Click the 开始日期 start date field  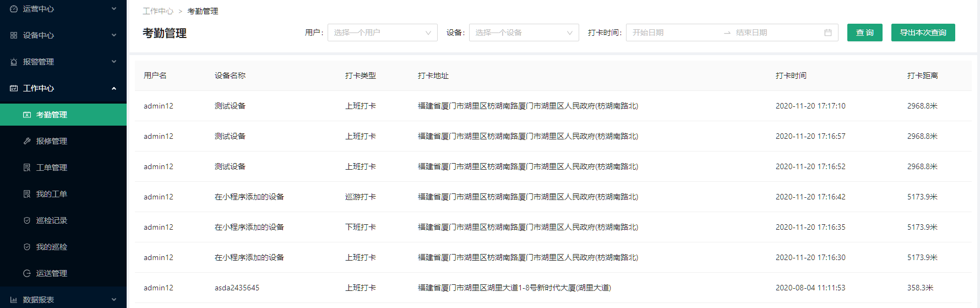(x=672, y=33)
